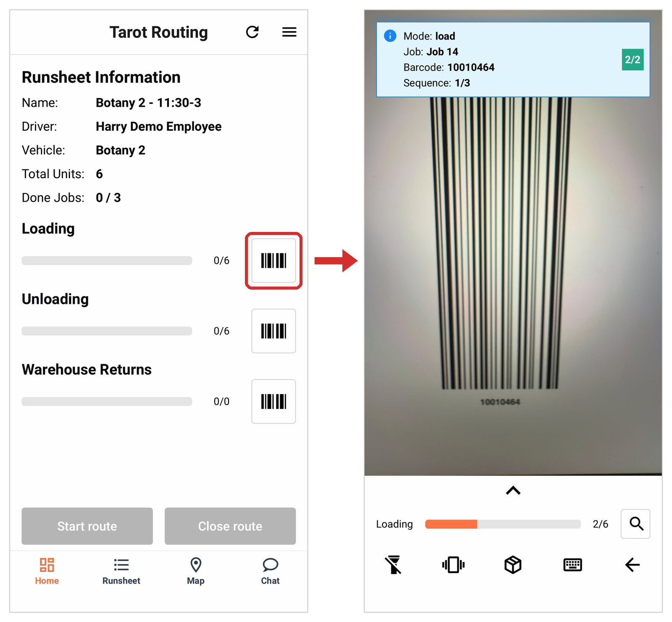Switch to the Runsheet tab
The height and width of the screenshot is (622, 672).
pyautogui.click(x=121, y=572)
